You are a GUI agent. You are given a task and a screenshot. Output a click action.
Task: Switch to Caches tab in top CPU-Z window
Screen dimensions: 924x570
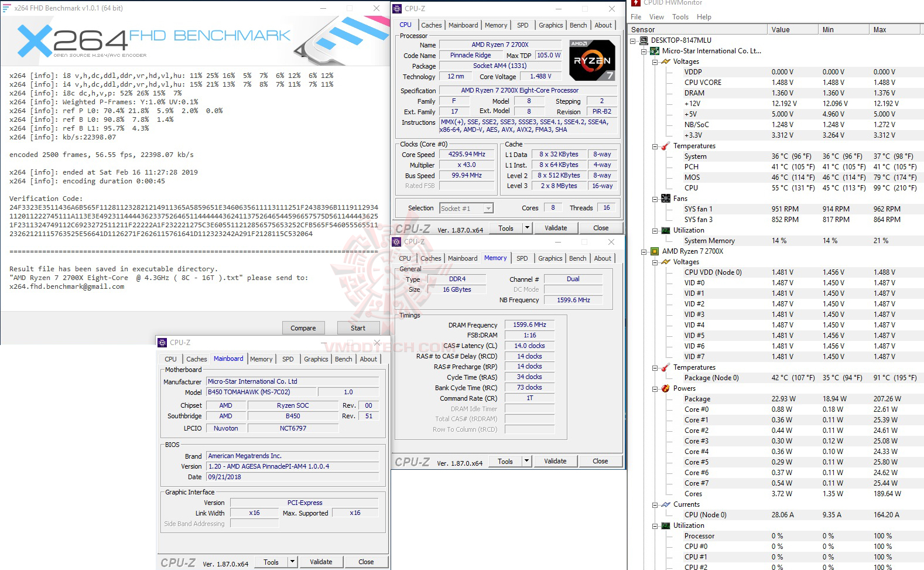coord(432,25)
